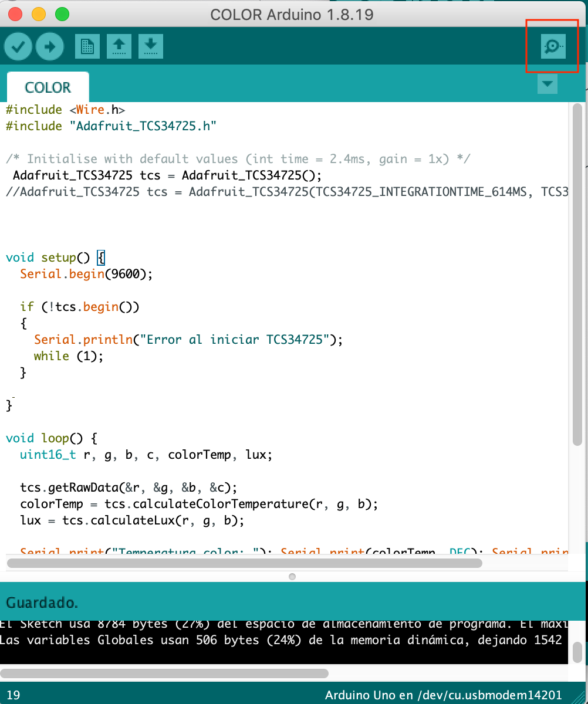This screenshot has width=588, height=704.
Task: Click the 'calculateColorTemperature' code line
Action: pos(200,504)
